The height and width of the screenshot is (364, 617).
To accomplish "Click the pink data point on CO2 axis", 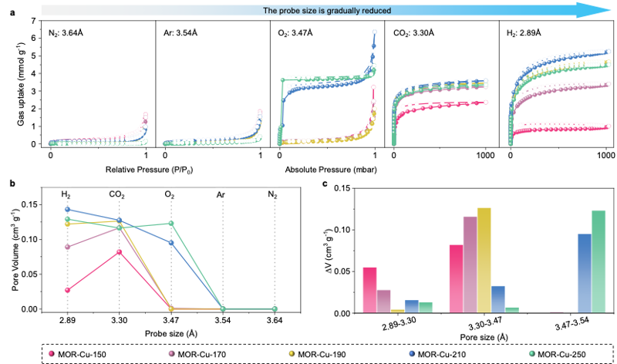I will pyautogui.click(x=119, y=251).
